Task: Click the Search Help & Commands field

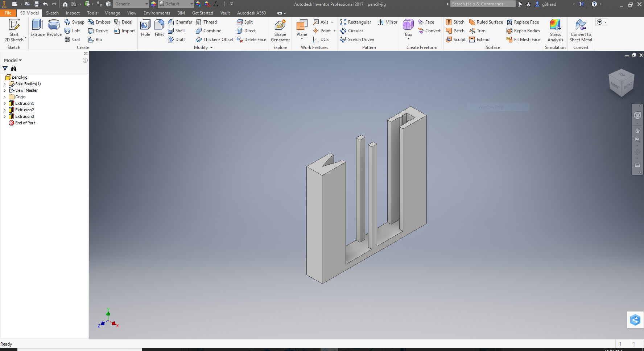Action: click(x=482, y=4)
